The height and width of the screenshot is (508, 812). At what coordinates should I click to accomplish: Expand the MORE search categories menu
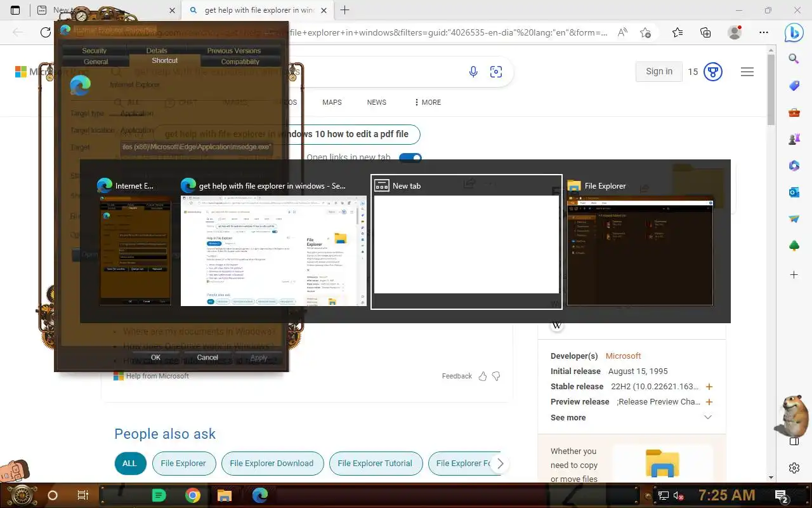click(428, 102)
